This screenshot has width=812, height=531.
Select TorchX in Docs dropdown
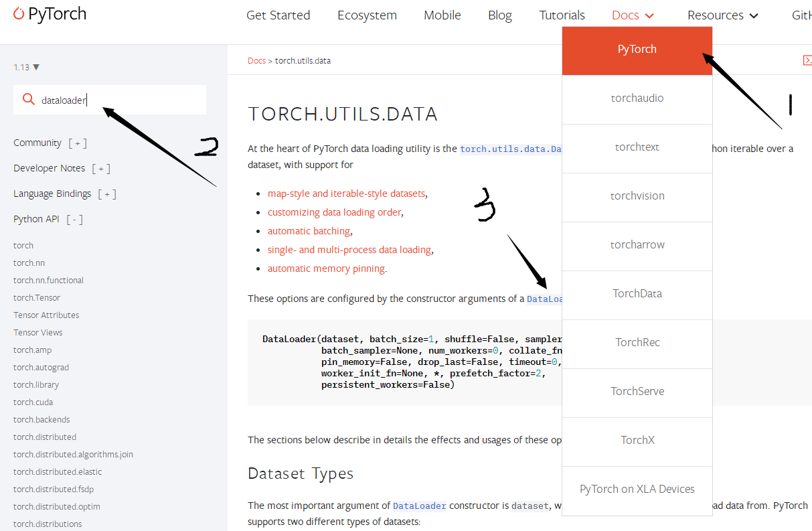pos(637,441)
